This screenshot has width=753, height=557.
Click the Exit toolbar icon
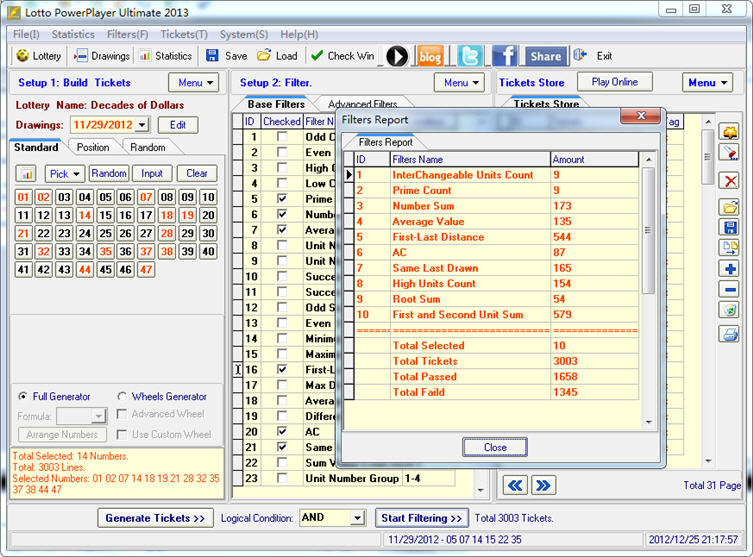(580, 55)
